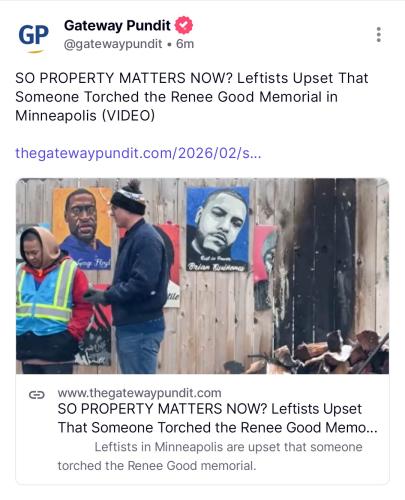405x500 pixels.
Task: Click the charred black fence section in photo
Action: (327, 260)
